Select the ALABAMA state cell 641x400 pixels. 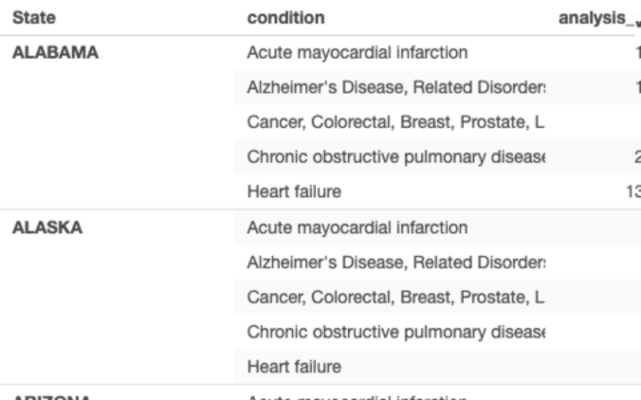point(55,53)
